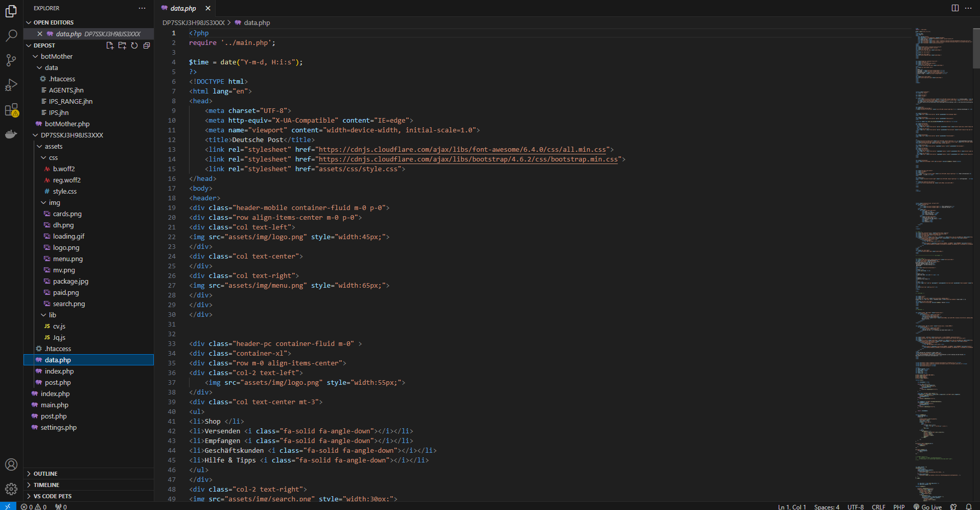Start Go Live server from status bar

click(927, 507)
